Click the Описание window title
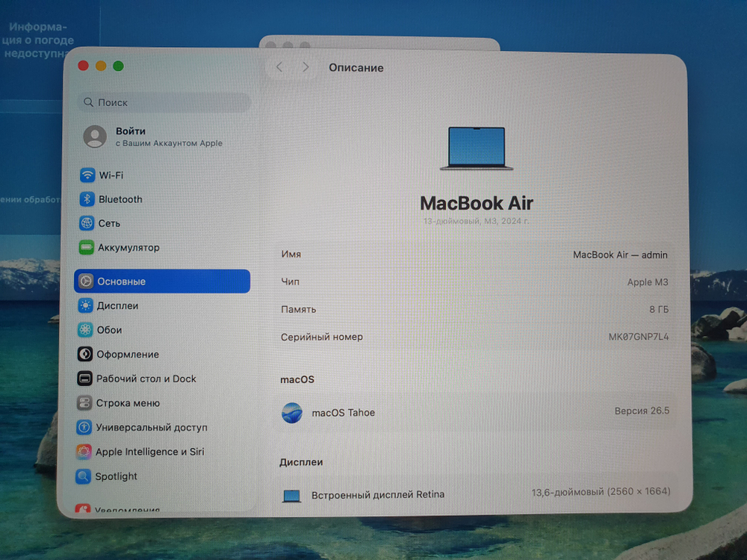Screen dimensions: 747x560 (356, 68)
